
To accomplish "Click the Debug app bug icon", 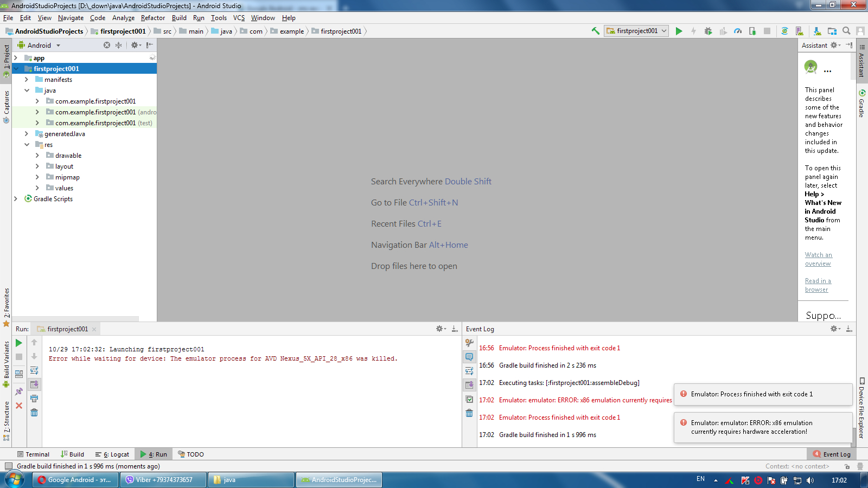I will pos(708,31).
